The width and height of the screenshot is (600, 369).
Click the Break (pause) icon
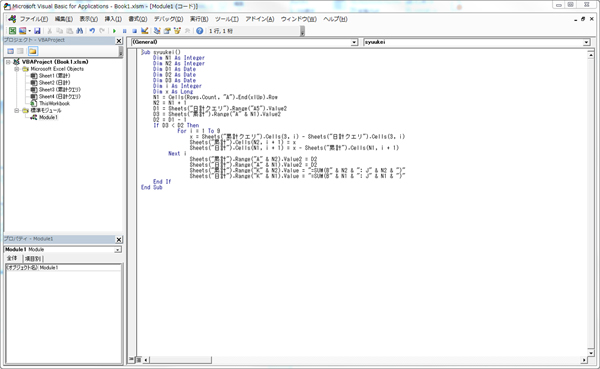coord(124,31)
